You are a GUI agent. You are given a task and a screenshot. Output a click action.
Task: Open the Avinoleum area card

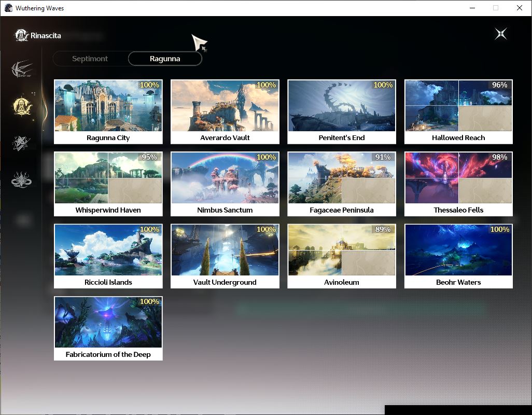(342, 256)
